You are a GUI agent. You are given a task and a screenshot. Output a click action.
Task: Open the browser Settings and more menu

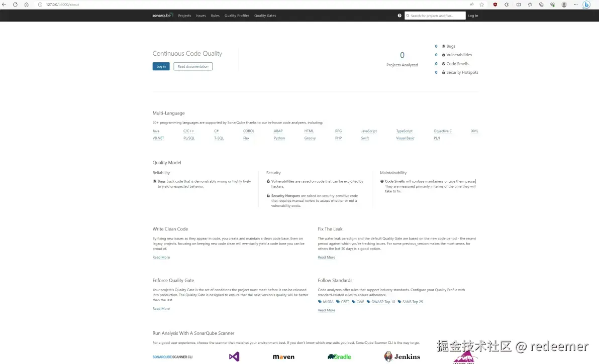576,5
